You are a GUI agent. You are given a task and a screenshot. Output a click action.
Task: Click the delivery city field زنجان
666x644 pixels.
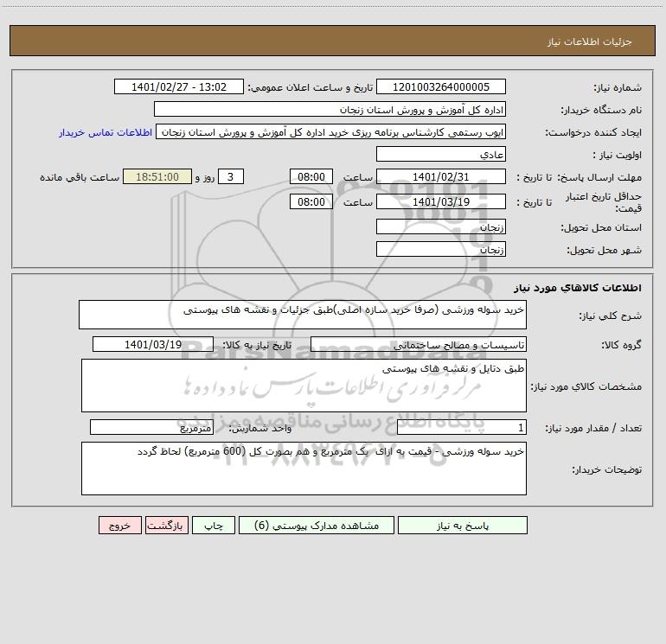(441, 249)
